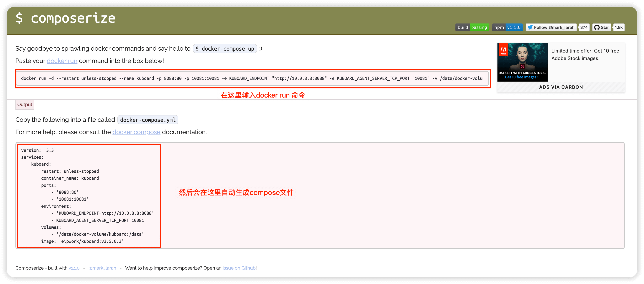This screenshot has width=644, height=284.
Task: Click the GitHub octocat Star icon
Action: point(597,28)
